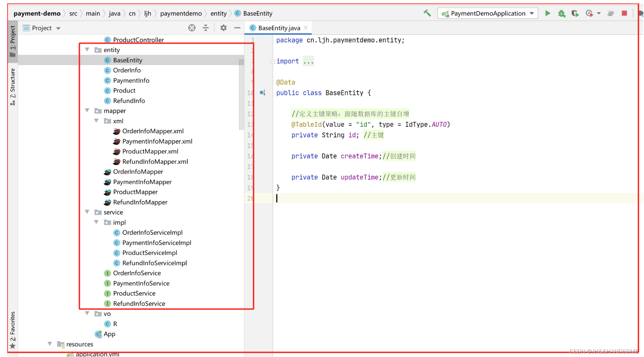Screen dimensions: 644x357
Task: Open the 2: Favorites side tool window
Action: pyautogui.click(x=13, y=330)
